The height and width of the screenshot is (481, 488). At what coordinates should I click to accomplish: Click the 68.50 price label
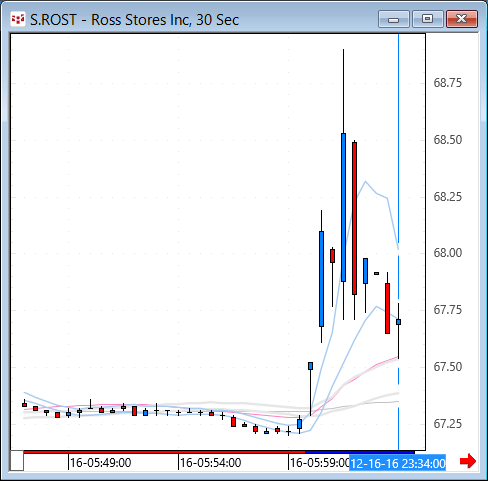(447, 140)
